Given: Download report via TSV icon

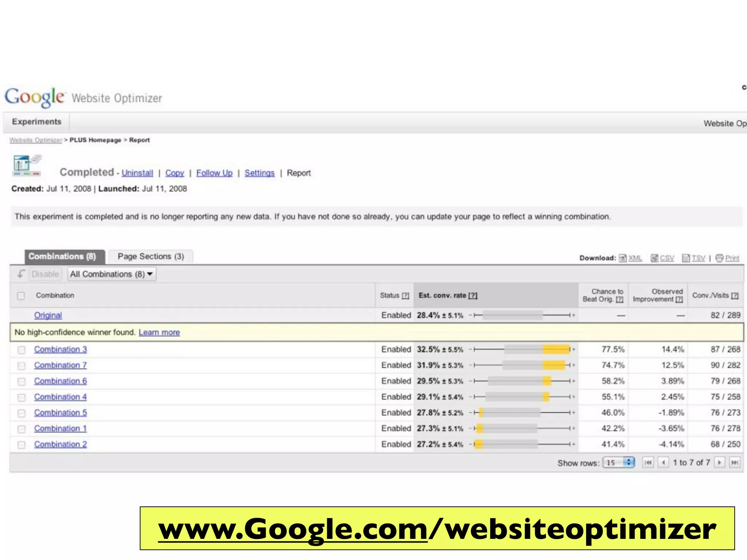Looking at the screenshot, I should pos(686,258).
